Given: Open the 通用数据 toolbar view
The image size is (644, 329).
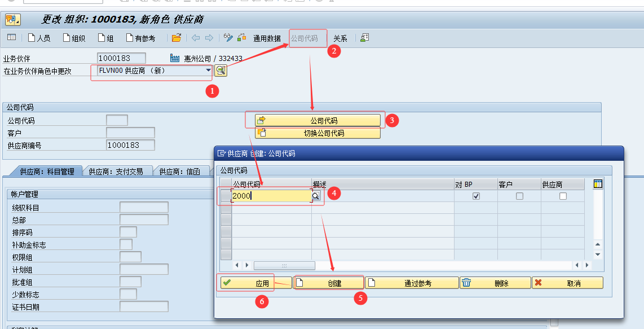Looking at the screenshot, I should pyautogui.click(x=267, y=38).
